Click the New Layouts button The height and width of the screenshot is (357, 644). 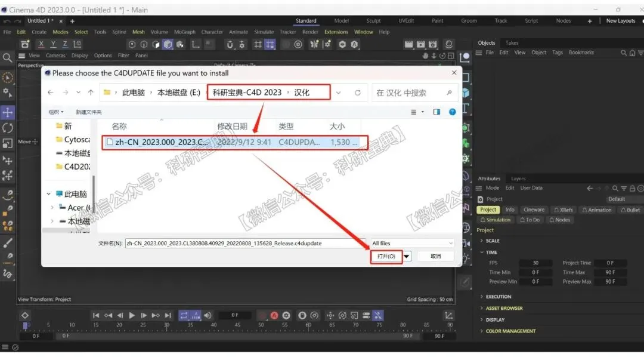coord(621,21)
